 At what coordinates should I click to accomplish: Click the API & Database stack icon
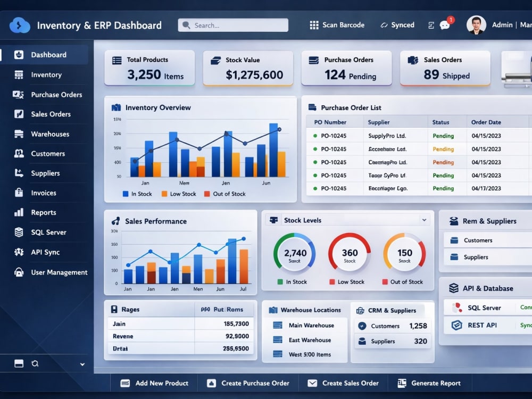click(454, 288)
